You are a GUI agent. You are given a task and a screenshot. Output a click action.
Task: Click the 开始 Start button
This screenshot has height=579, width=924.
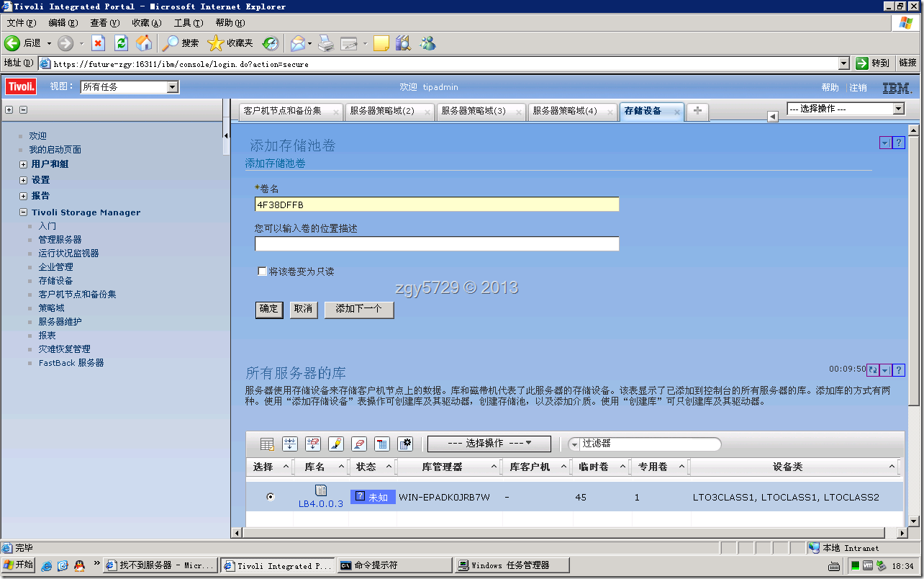(18, 566)
